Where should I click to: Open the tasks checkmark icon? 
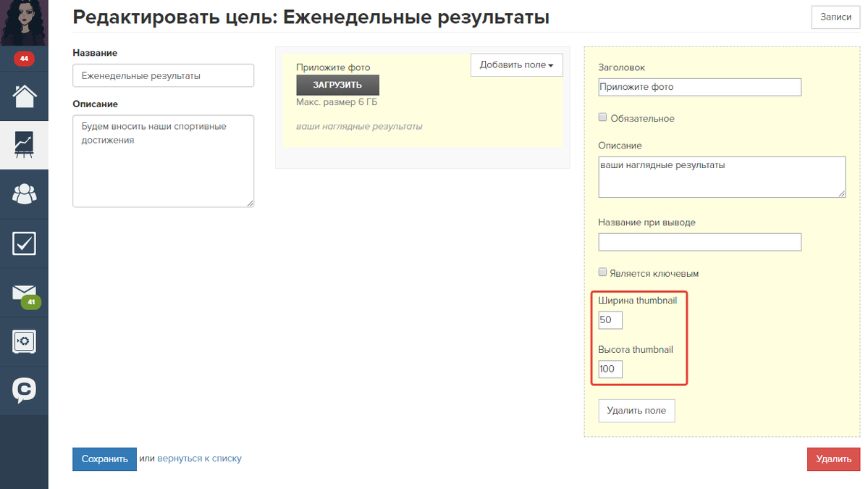(x=24, y=243)
